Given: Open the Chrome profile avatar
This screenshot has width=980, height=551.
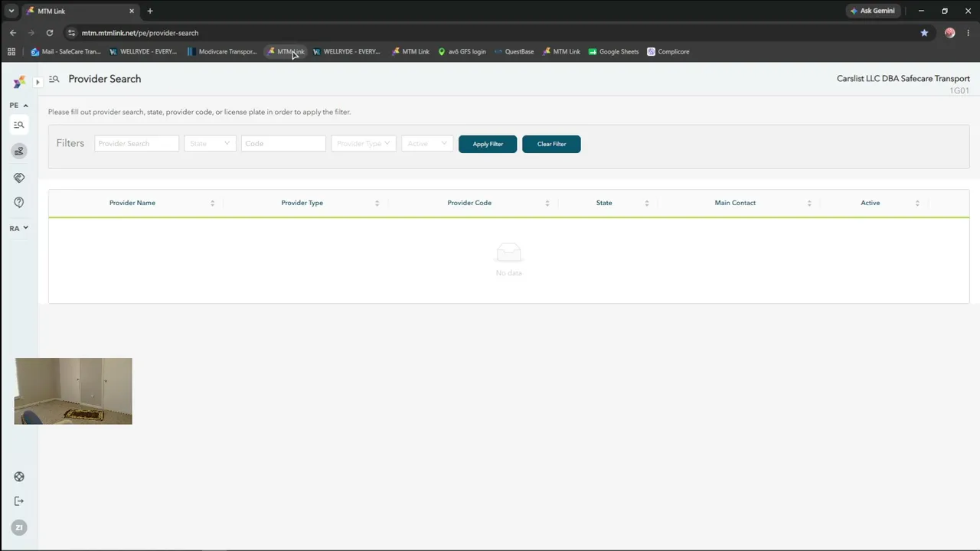Looking at the screenshot, I should tap(950, 33).
